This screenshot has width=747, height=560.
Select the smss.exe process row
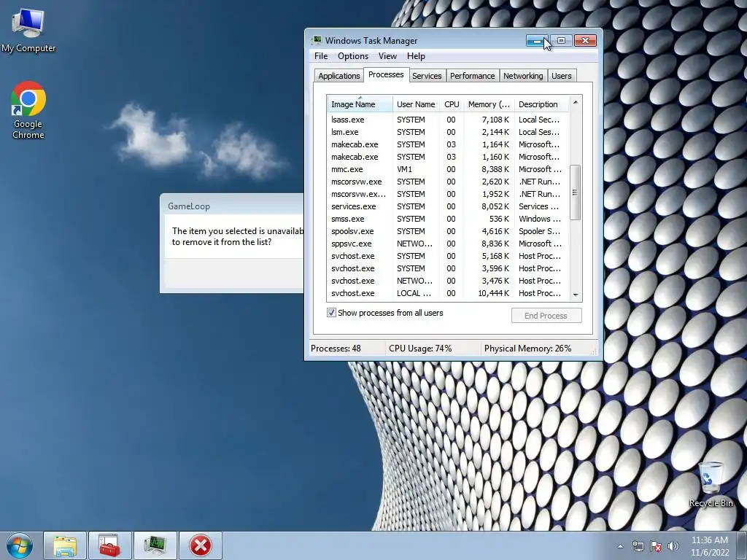(448, 219)
